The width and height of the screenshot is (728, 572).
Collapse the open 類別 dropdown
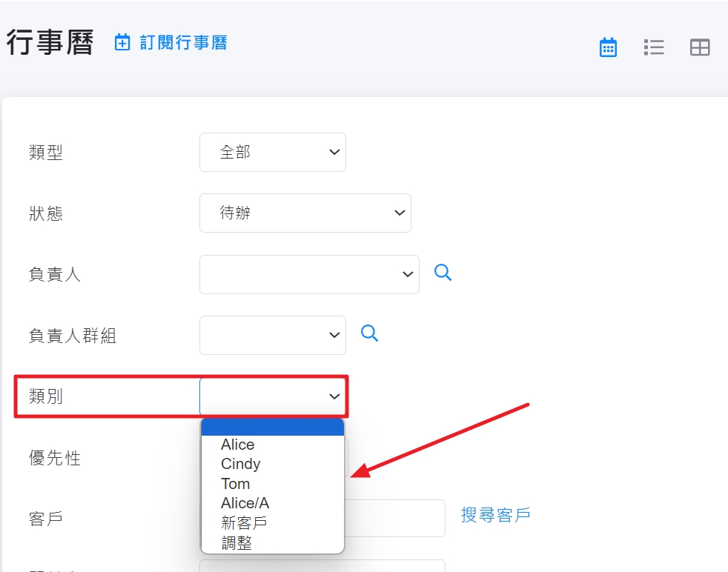tap(272, 396)
